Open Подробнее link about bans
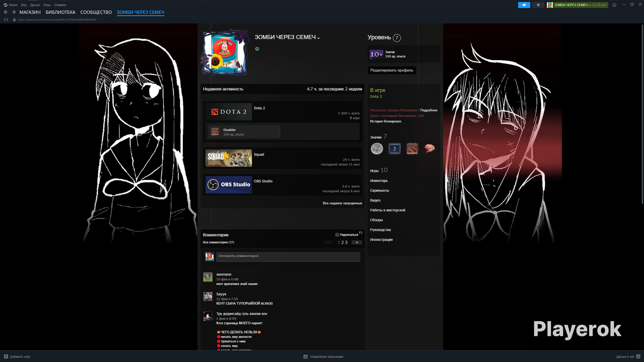 pos(429,110)
